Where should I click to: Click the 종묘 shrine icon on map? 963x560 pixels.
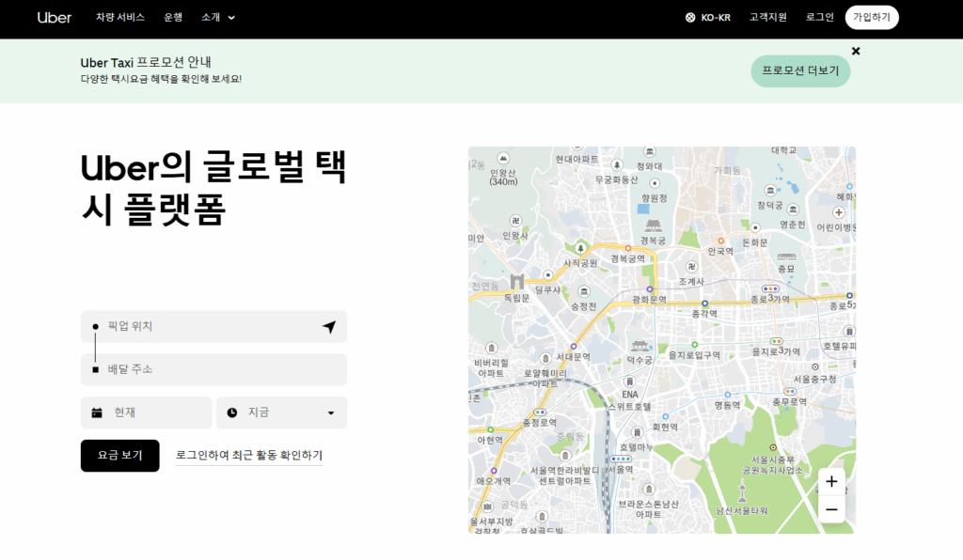pyautogui.click(x=786, y=257)
